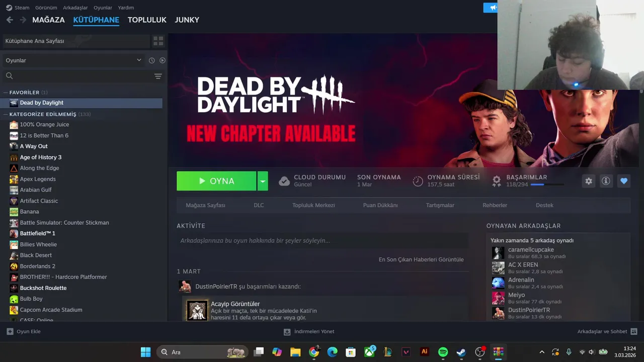Open game settings gear icon

coord(589,181)
